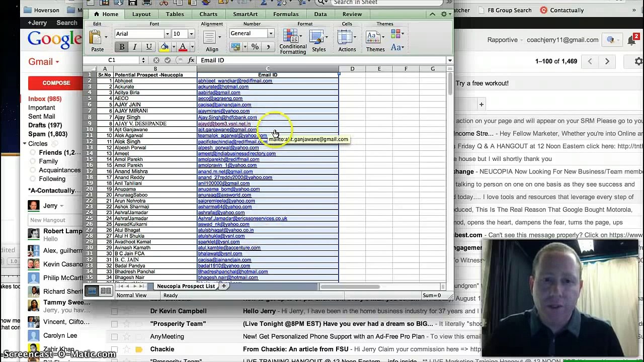Click the Compose button in Gmail
Image resolution: width=644 pixels, height=362 pixels.
[56, 83]
